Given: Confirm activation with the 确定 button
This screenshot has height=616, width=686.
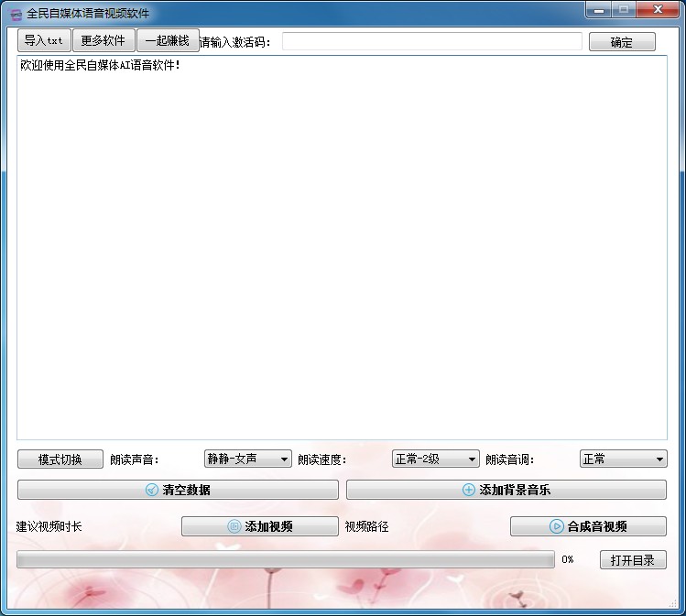Looking at the screenshot, I should click(622, 42).
